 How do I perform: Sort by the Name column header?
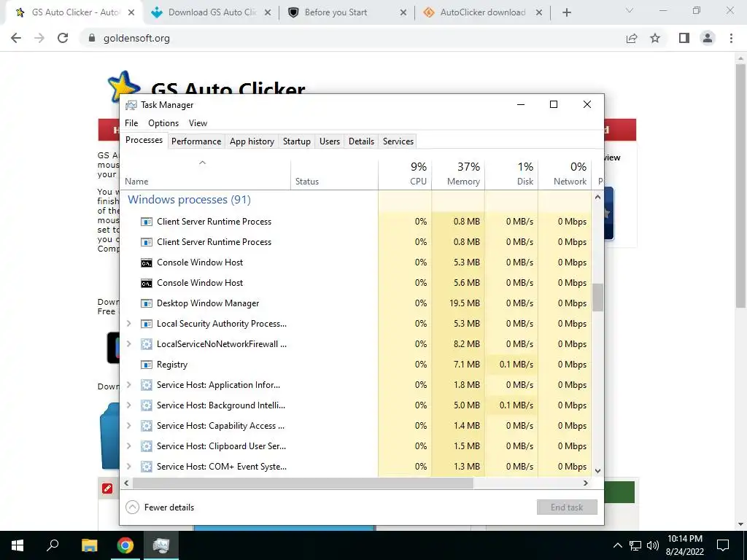(205, 174)
